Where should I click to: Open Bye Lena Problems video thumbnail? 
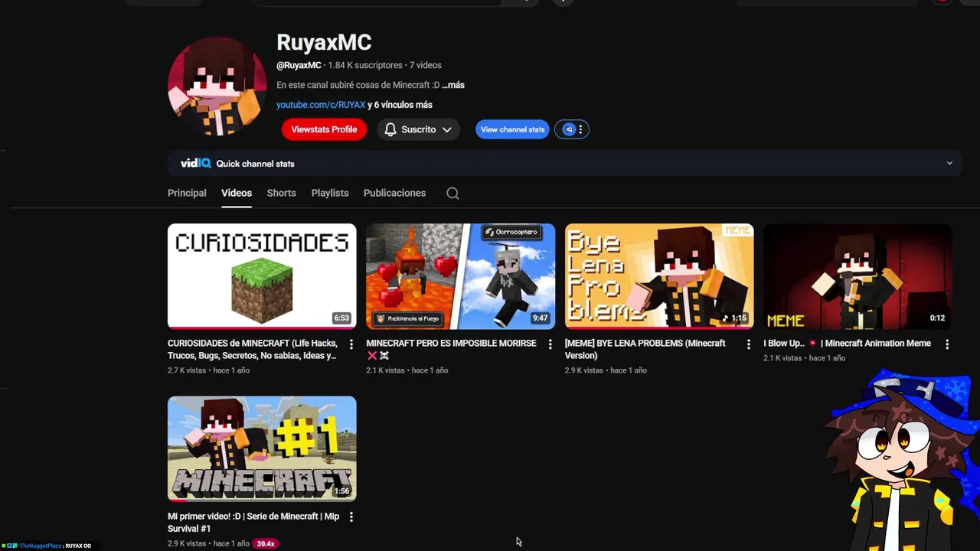click(x=659, y=276)
